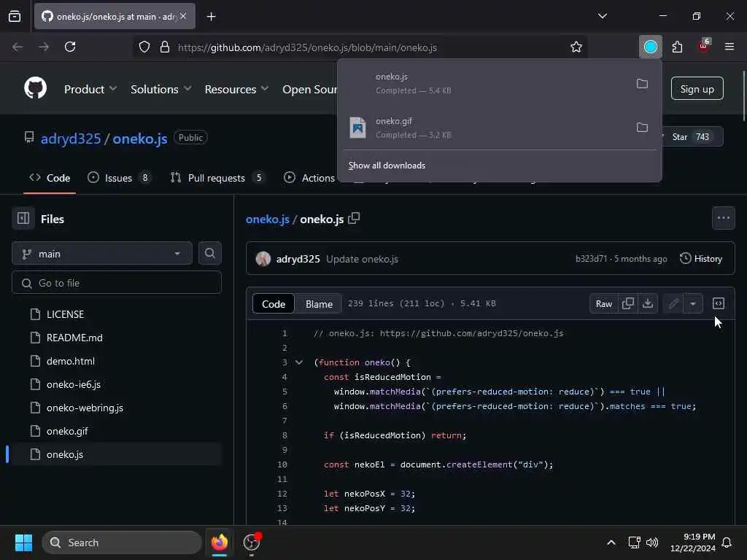
Task: Show hidden system tray icons
Action: point(611,542)
